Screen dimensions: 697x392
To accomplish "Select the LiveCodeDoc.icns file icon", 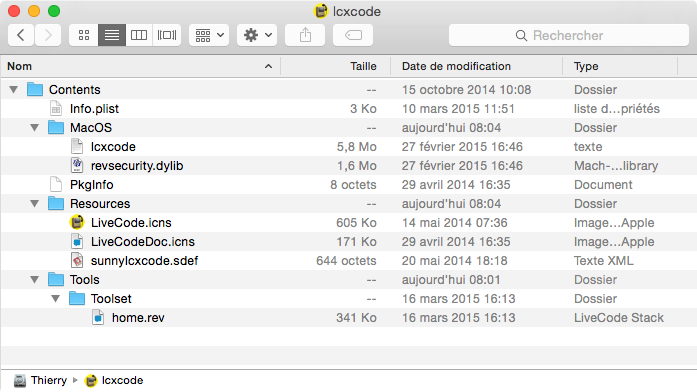I will [x=77, y=241].
